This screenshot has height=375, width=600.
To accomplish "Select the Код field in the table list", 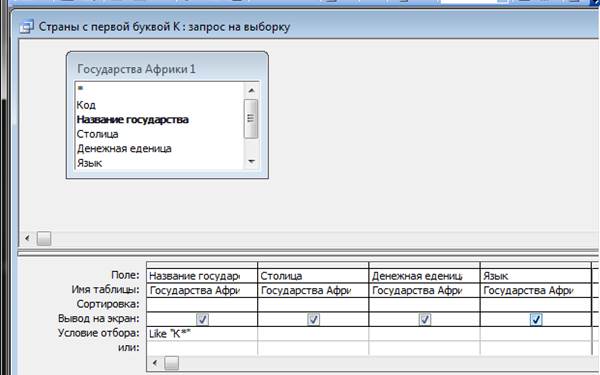I will tap(86, 105).
